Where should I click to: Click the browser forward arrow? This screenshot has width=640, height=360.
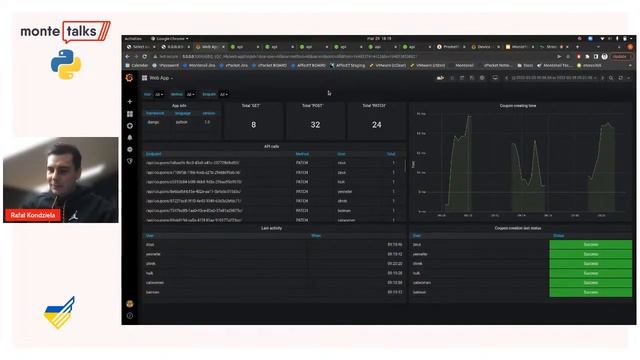(136, 56)
